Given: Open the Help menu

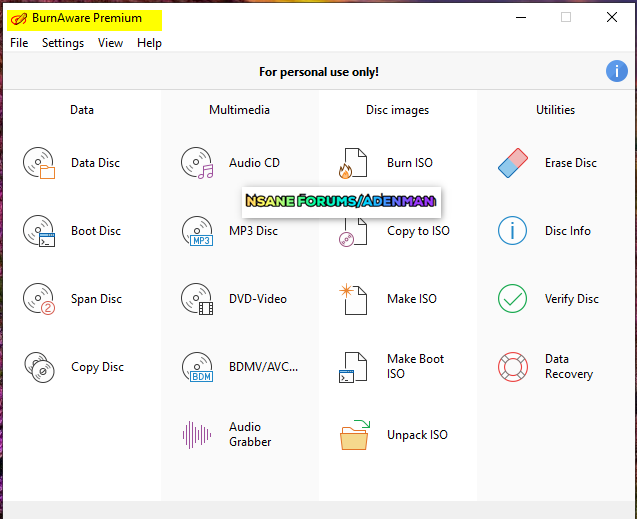Looking at the screenshot, I should [x=149, y=43].
